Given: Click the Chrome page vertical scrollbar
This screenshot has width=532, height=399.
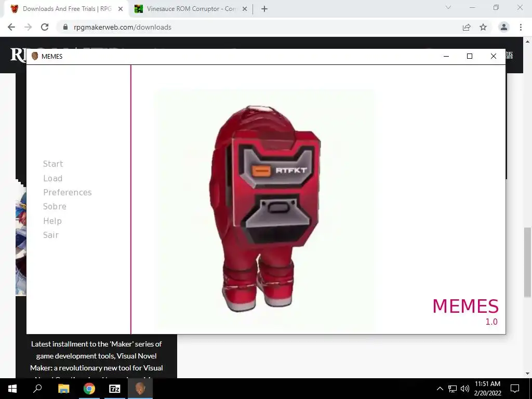Looking at the screenshot, I should click(x=527, y=262).
